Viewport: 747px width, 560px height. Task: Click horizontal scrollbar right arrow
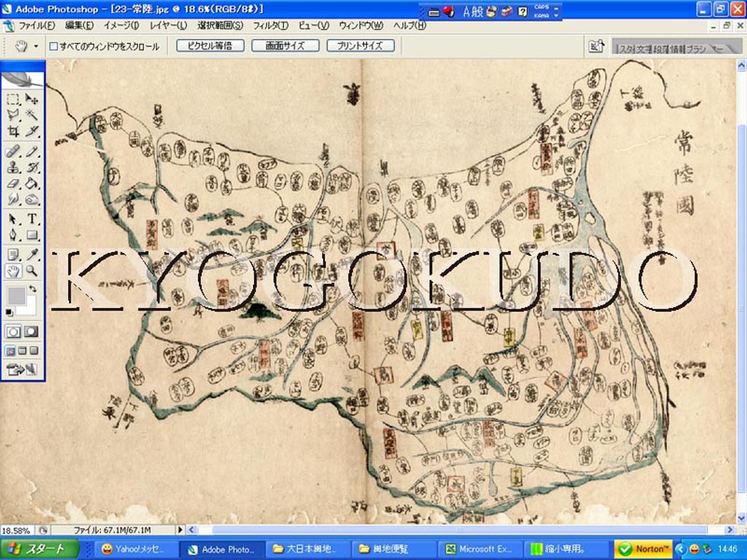(729, 529)
